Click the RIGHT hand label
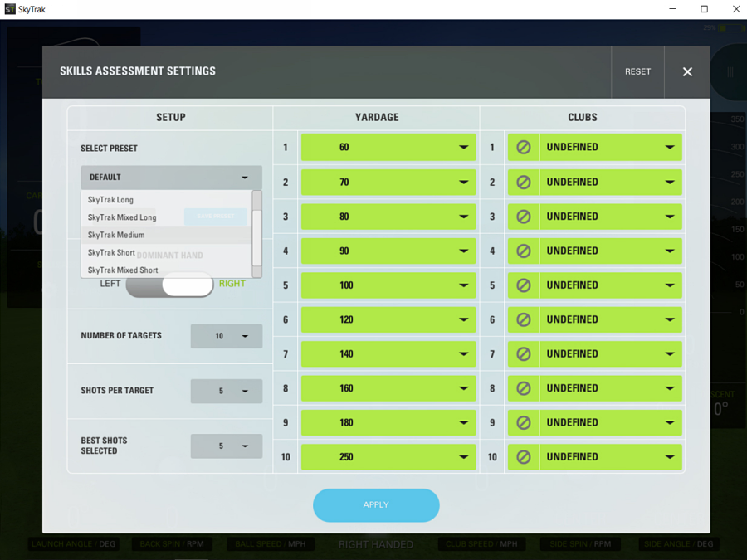This screenshot has height=560, width=747. (232, 284)
